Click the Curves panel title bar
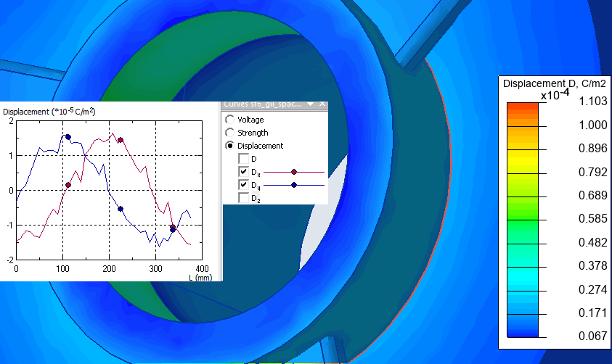The height and width of the screenshot is (364, 612). coord(274,105)
